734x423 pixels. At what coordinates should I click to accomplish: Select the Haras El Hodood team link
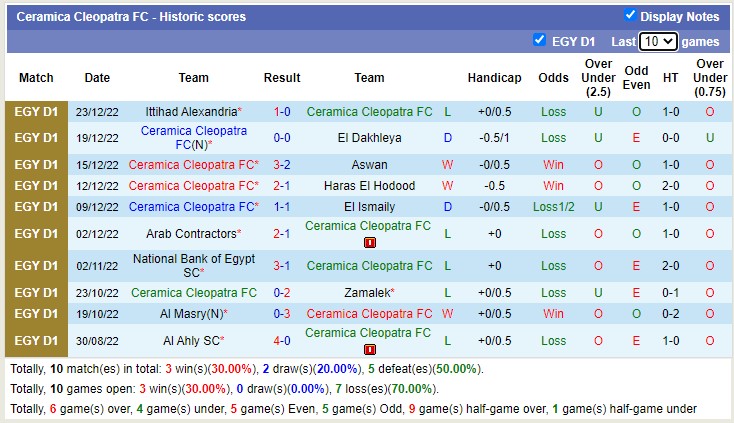pos(369,186)
